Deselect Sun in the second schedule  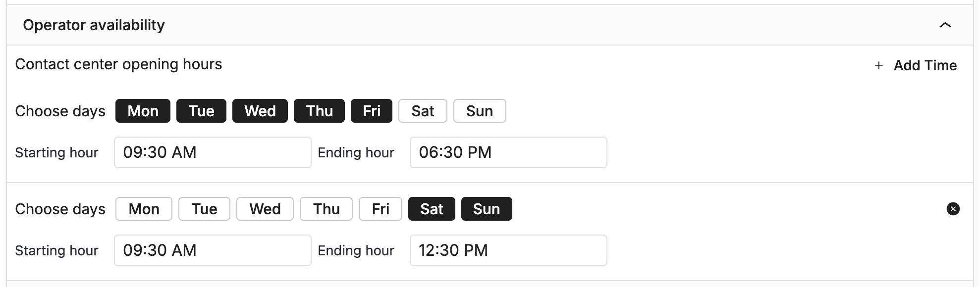tap(486, 209)
